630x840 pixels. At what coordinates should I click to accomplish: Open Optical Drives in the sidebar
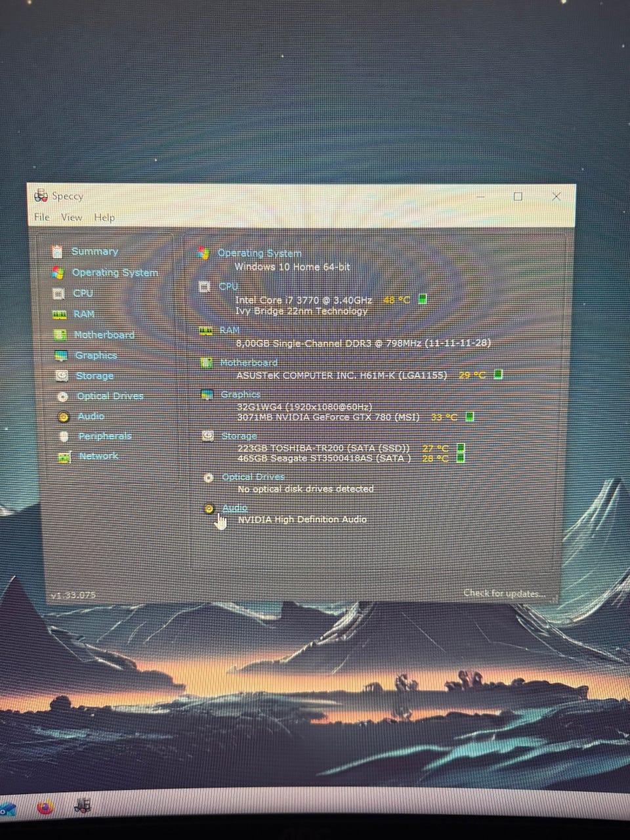tap(110, 396)
